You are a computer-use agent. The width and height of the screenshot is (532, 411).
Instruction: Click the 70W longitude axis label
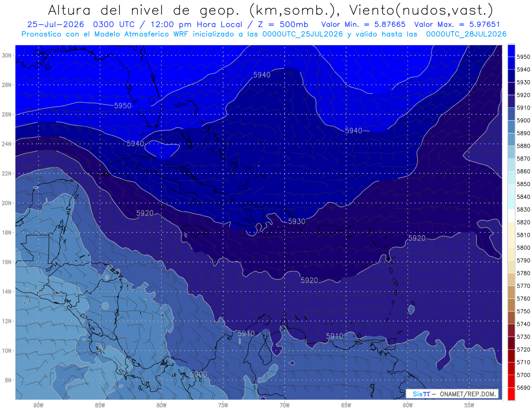[x=285, y=405]
